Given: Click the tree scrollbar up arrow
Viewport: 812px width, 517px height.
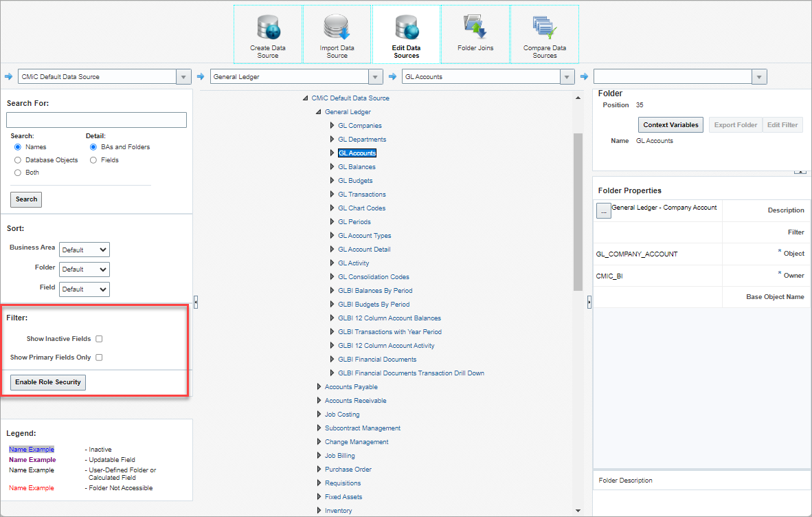Looking at the screenshot, I should [578, 98].
